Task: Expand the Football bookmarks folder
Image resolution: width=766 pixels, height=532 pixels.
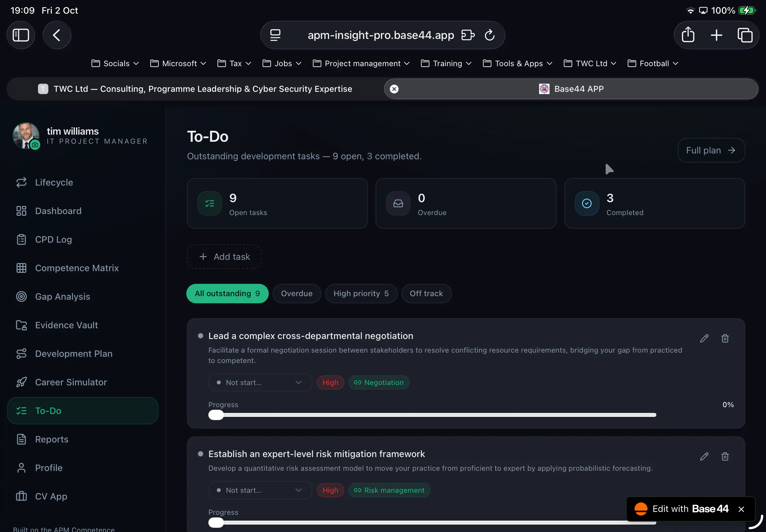Action: click(653, 63)
